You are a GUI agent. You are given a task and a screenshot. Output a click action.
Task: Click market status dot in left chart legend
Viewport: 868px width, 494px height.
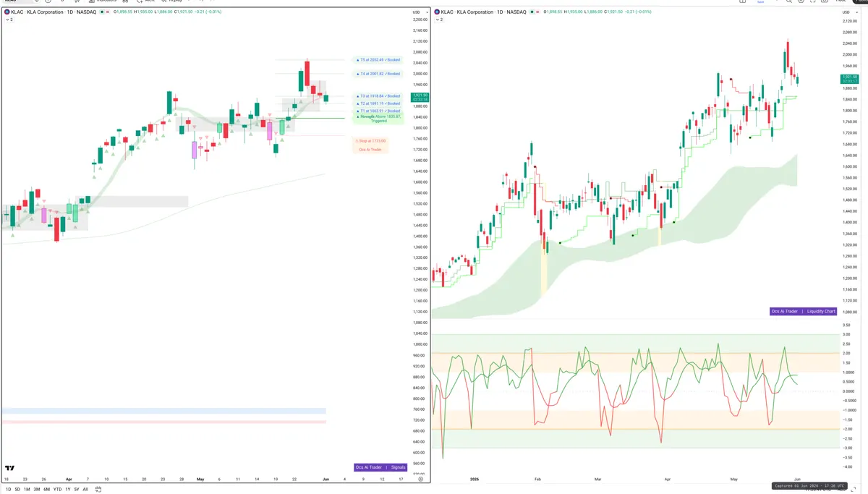102,12
